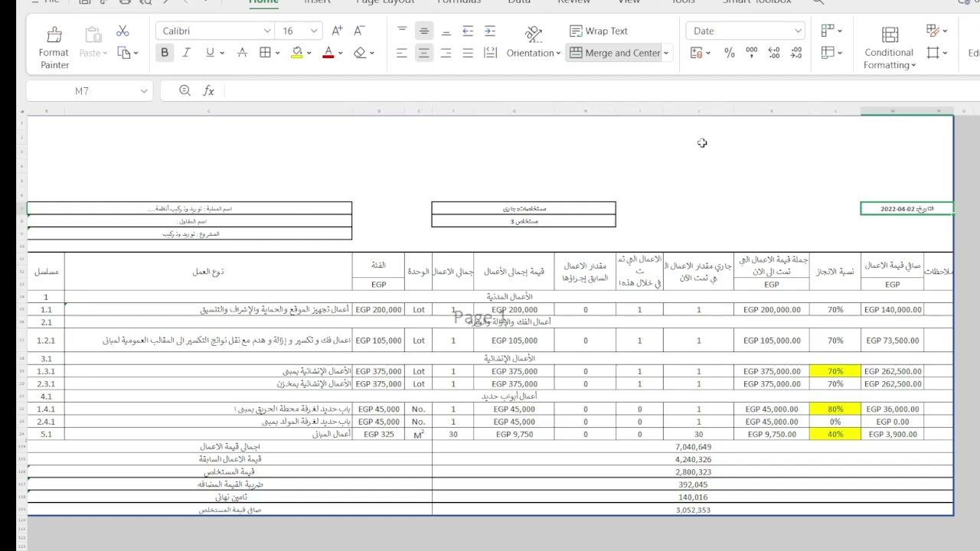This screenshot has height=551, width=980.
Task: Toggle Strikethrough formatting
Action: coord(242,53)
